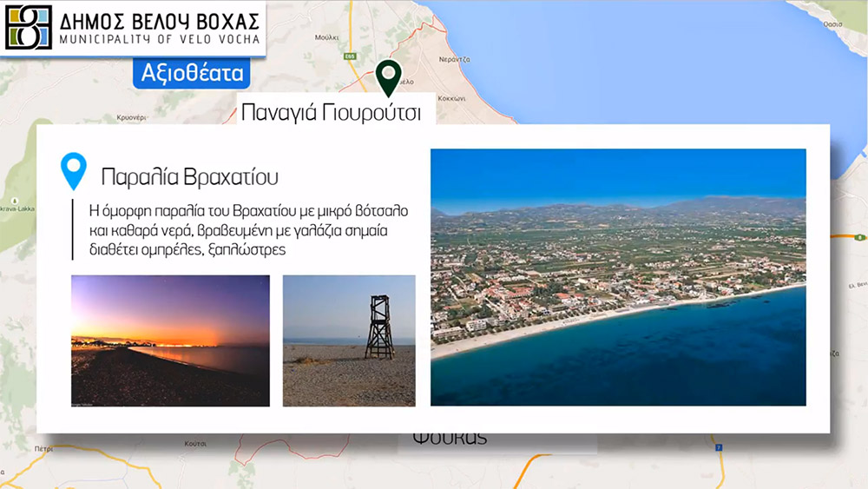Screen dimensions: 868x489
Task: Click the dark green map pin marker
Action: click(x=389, y=78)
